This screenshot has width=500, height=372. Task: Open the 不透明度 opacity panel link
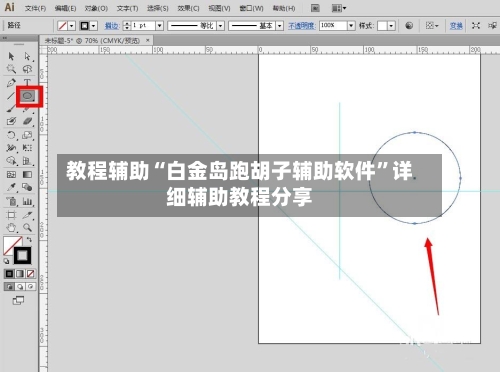[x=302, y=26]
